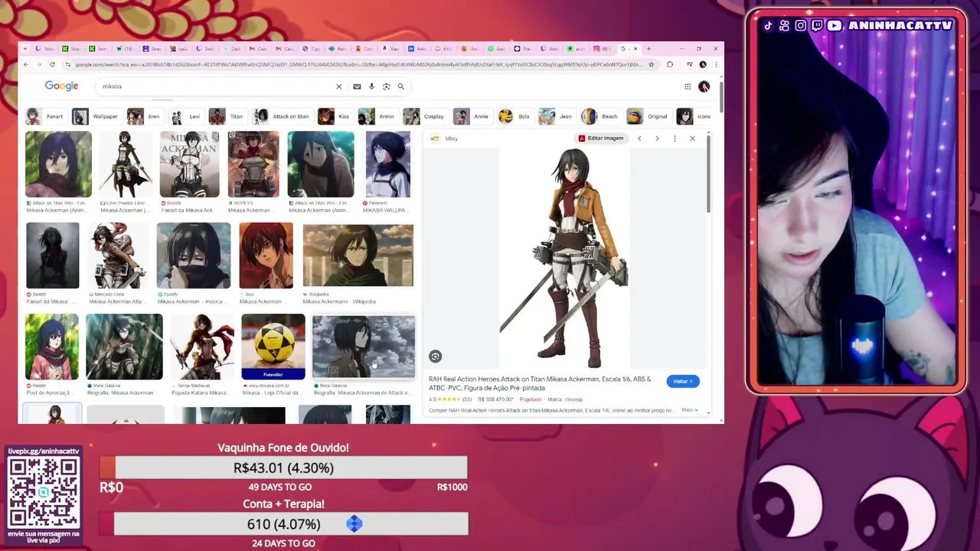Image resolution: width=980 pixels, height=551 pixels.
Task: Show next image in preview panel
Action: pyautogui.click(x=657, y=139)
